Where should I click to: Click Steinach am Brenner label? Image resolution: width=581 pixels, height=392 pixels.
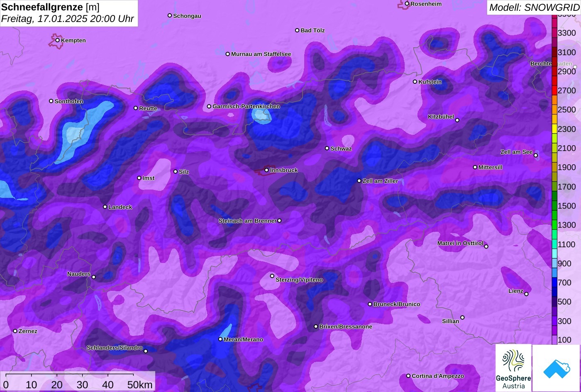(247, 221)
